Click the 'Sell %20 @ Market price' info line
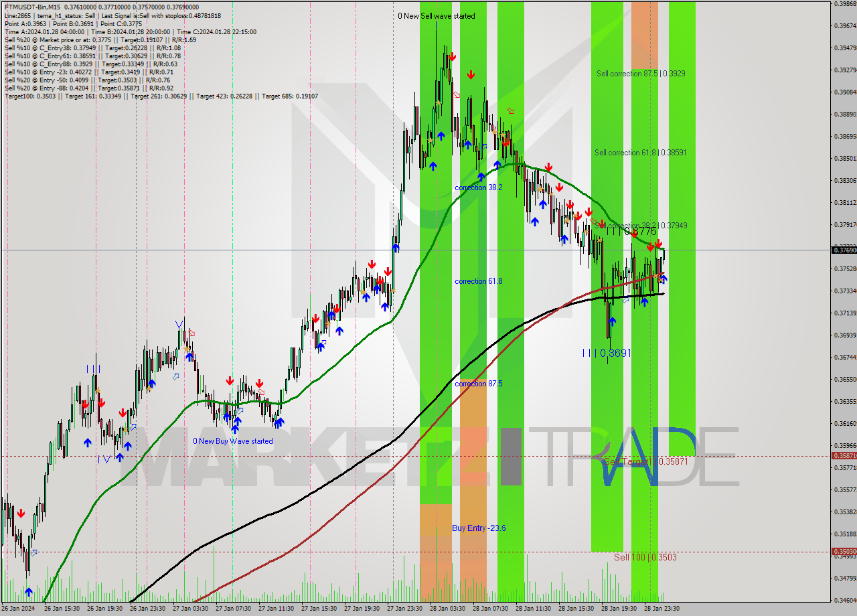The width and height of the screenshot is (857, 616). (x=100, y=40)
